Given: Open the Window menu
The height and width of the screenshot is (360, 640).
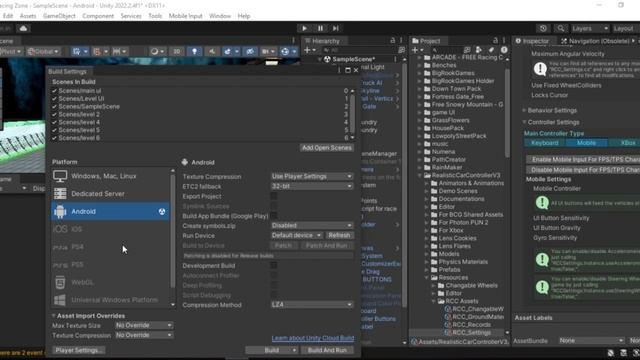Looking at the screenshot, I should (x=220, y=16).
